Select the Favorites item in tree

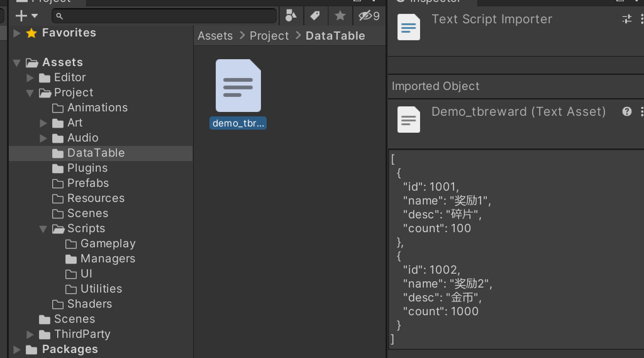pyautogui.click(x=69, y=33)
